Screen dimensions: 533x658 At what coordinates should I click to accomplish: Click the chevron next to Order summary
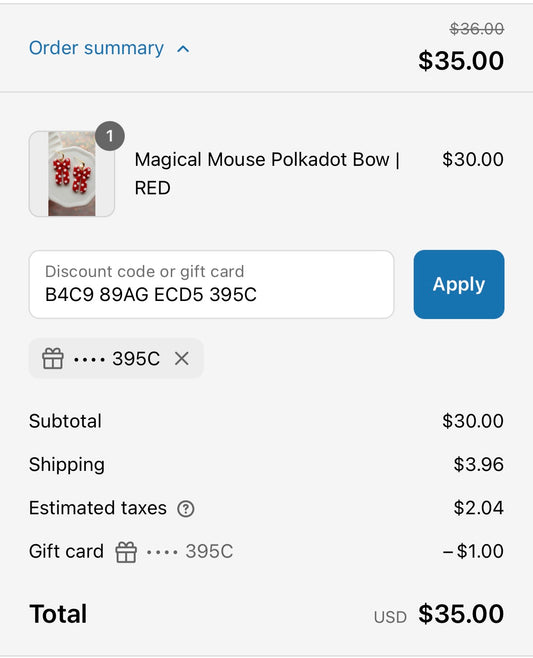183,49
